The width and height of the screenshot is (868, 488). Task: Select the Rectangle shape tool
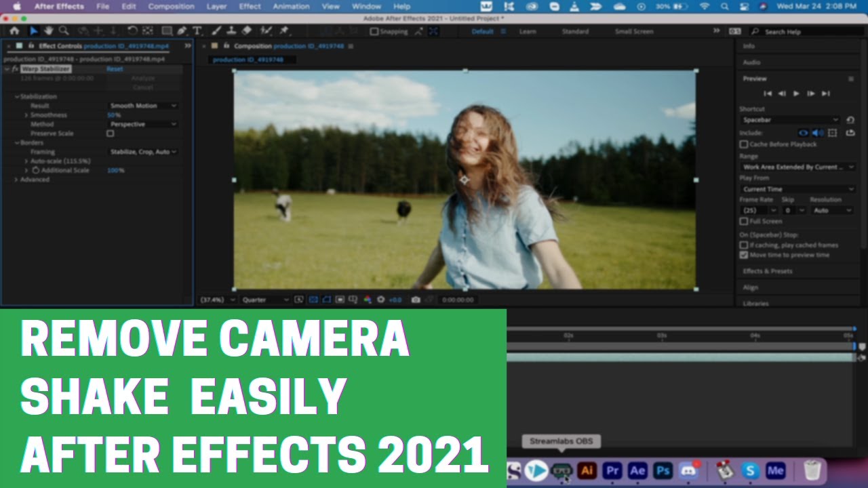167,31
